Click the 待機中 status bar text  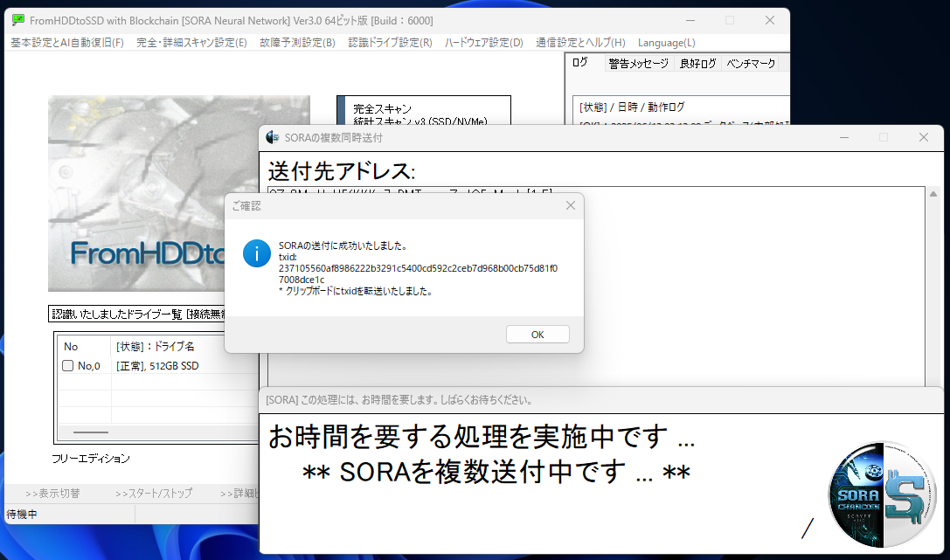(x=22, y=514)
